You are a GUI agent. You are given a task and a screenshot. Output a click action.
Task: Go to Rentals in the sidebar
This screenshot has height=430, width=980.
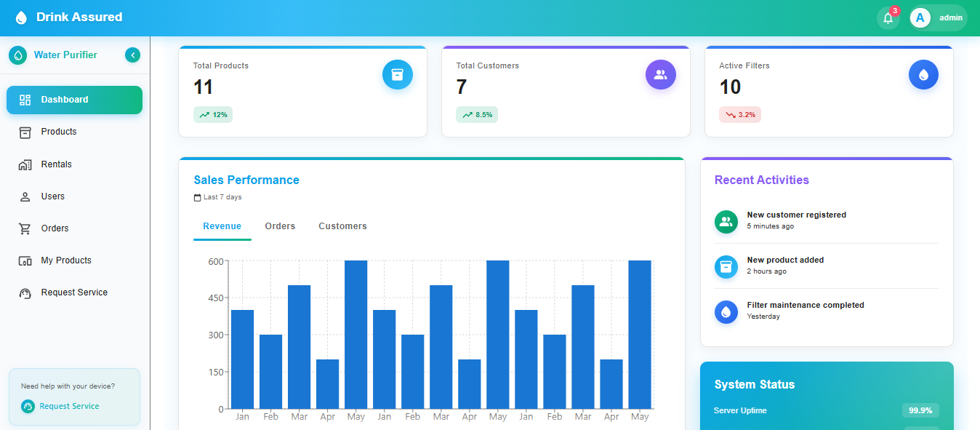pyautogui.click(x=56, y=164)
